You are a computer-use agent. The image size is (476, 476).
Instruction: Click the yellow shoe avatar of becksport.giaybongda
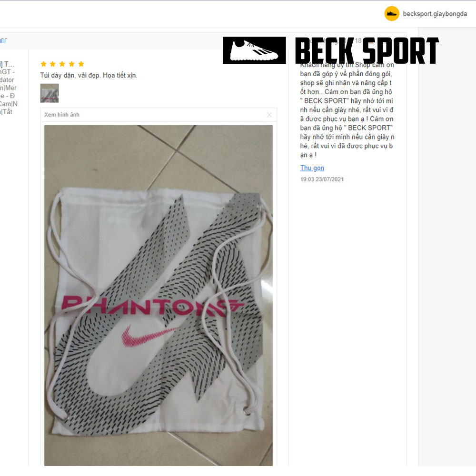point(392,14)
